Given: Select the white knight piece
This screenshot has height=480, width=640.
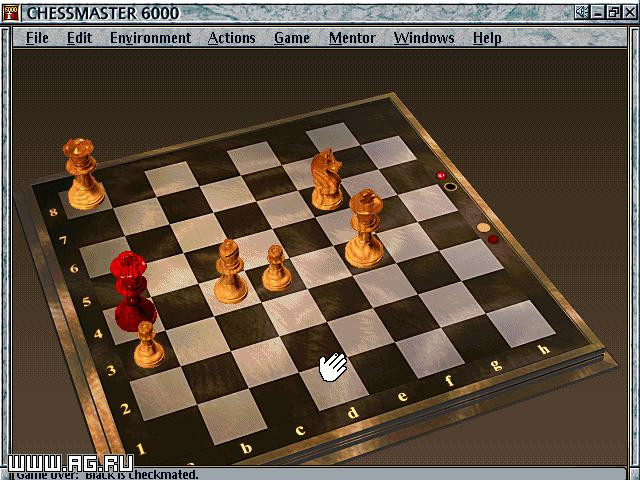Looking at the screenshot, I should (x=326, y=180).
